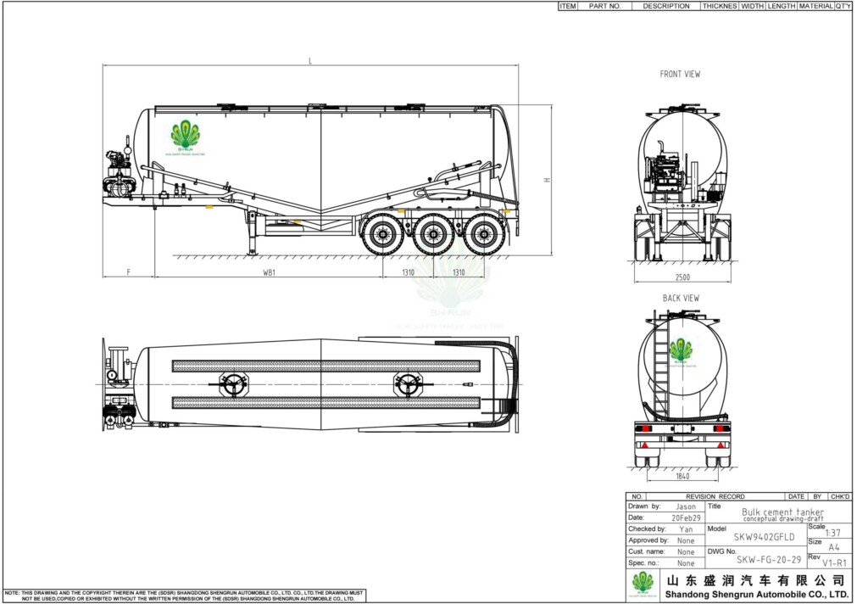
Task: Click the ladder in the back view
Action: [660, 366]
